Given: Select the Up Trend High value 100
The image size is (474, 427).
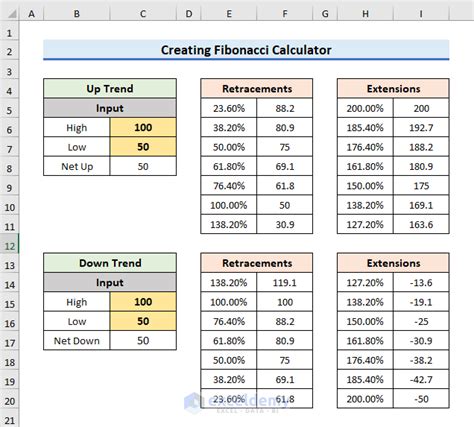Looking at the screenshot, I should 143,127.
